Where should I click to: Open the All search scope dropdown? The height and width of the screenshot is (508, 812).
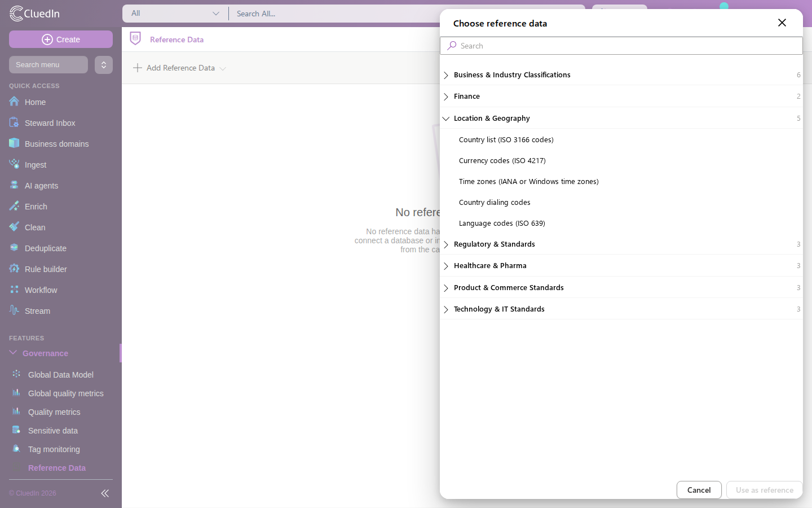point(175,14)
